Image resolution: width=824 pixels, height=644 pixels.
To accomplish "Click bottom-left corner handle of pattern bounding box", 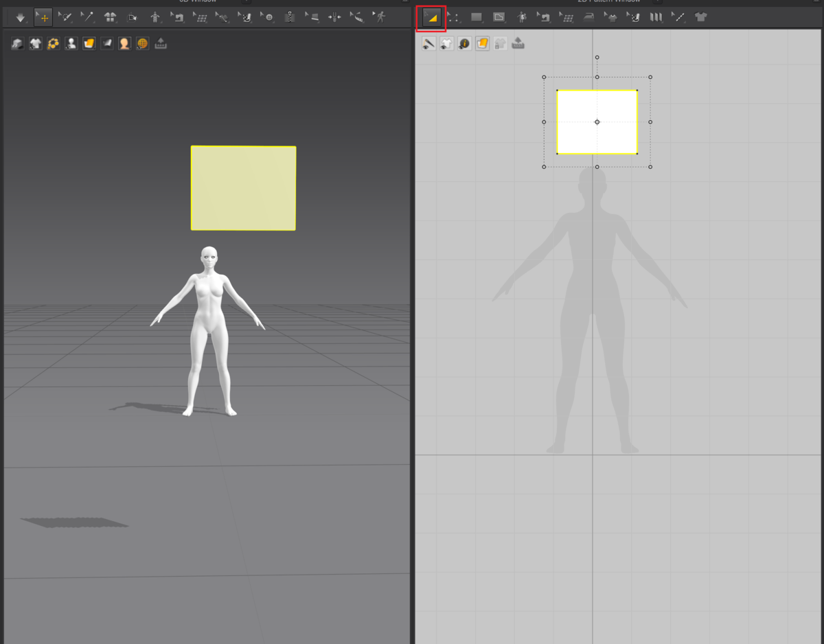I will pyautogui.click(x=544, y=167).
